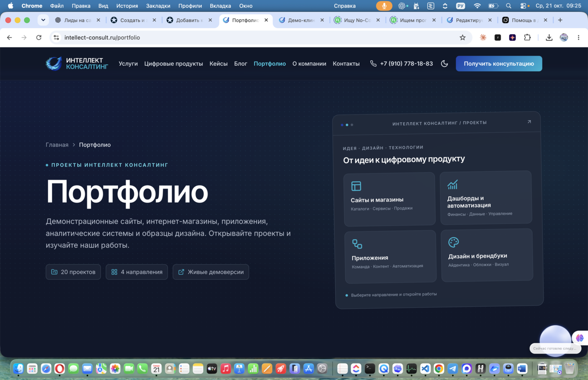Screen dimensions: 588x380
Task: Open the Chrome three-dot menu
Action: [578, 38]
